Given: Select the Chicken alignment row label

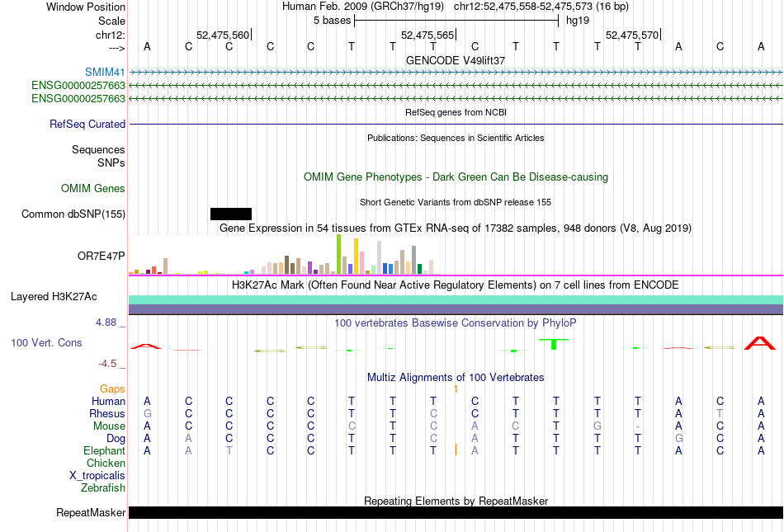Looking at the screenshot, I should tap(106, 463).
